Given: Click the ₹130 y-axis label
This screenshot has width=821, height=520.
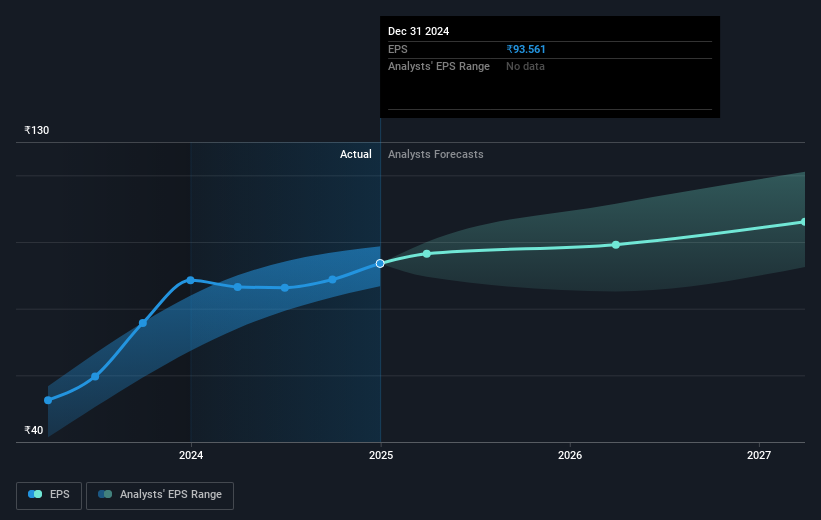Looking at the screenshot, I should tap(37, 130).
